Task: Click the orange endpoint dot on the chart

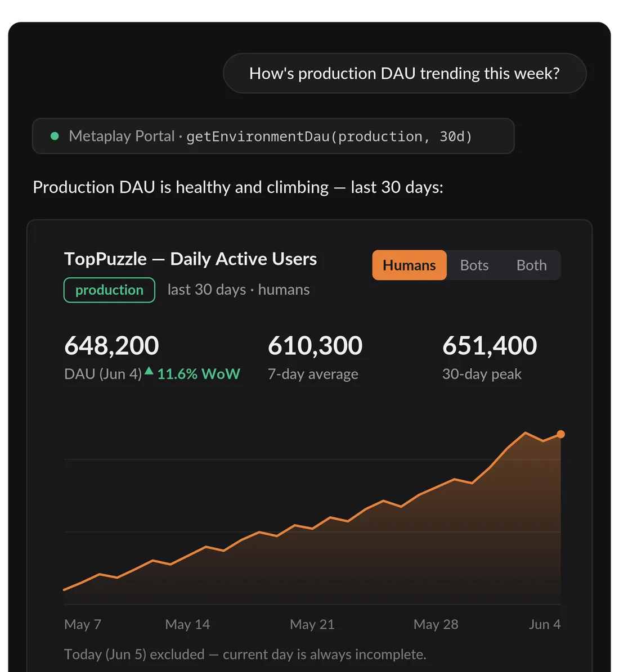Action: coord(560,434)
